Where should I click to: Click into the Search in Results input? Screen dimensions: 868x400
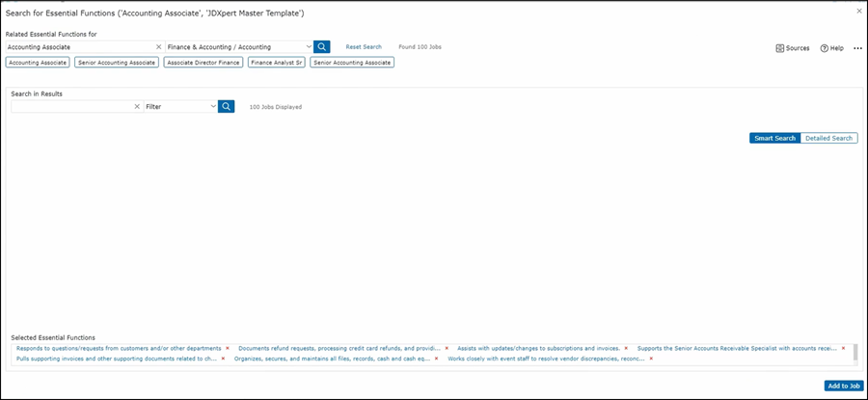72,107
